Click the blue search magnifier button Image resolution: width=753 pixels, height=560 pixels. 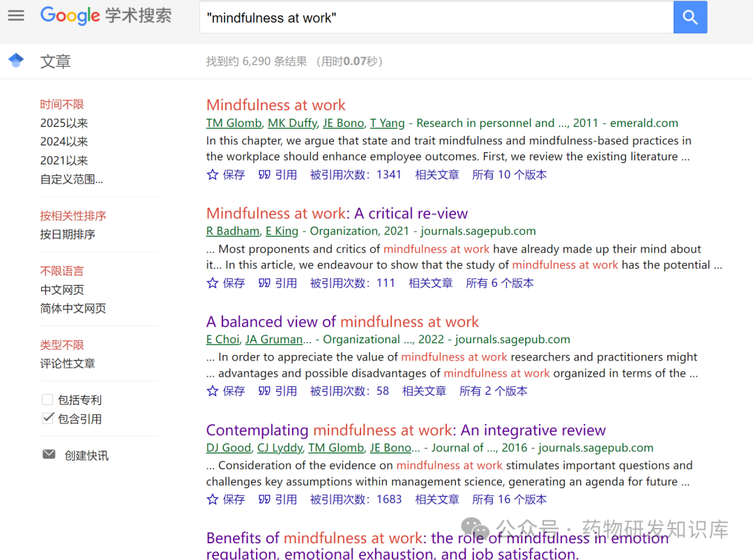[x=690, y=17]
